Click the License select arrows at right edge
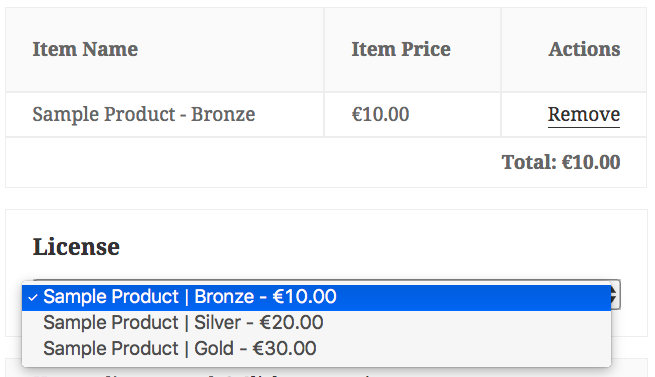 [615, 295]
